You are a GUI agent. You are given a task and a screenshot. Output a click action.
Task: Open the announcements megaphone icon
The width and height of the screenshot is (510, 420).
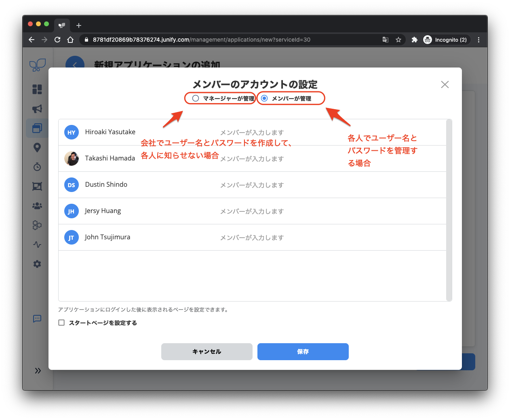(x=37, y=109)
